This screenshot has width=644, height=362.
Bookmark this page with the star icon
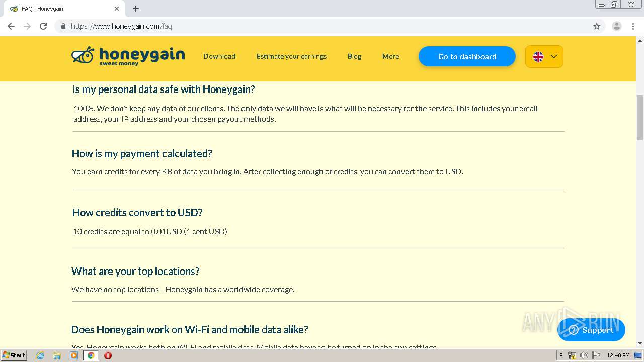(597, 26)
